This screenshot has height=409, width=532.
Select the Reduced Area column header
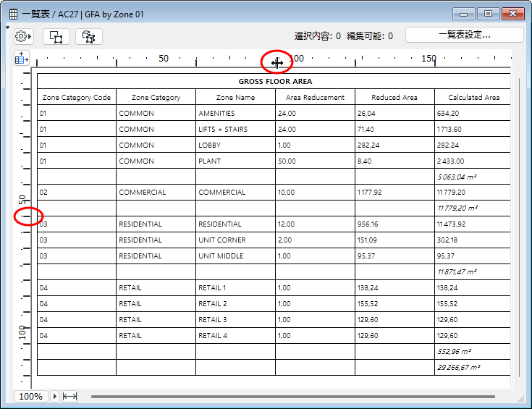click(394, 97)
